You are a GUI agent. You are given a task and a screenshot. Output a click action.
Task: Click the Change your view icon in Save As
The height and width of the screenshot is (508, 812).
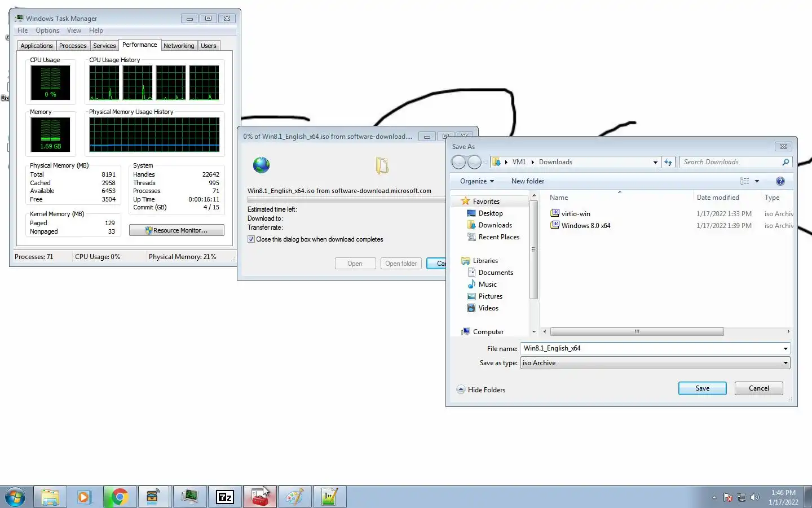745,181
